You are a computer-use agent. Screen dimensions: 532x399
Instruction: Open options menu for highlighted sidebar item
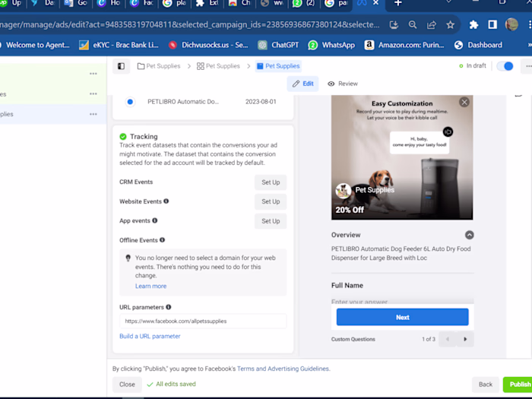tap(93, 114)
